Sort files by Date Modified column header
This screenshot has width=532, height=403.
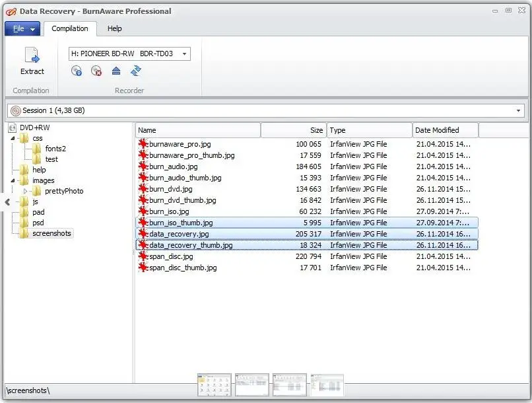pos(446,130)
